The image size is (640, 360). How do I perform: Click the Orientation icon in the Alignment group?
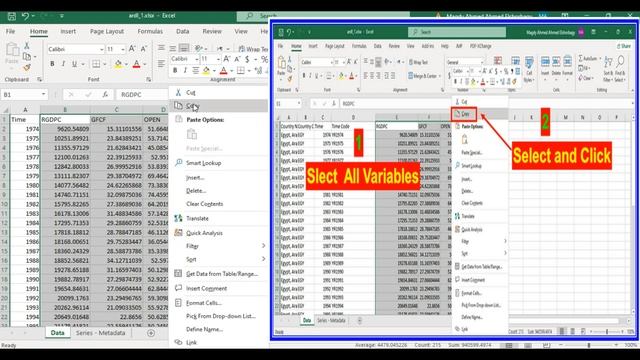tap(199, 48)
